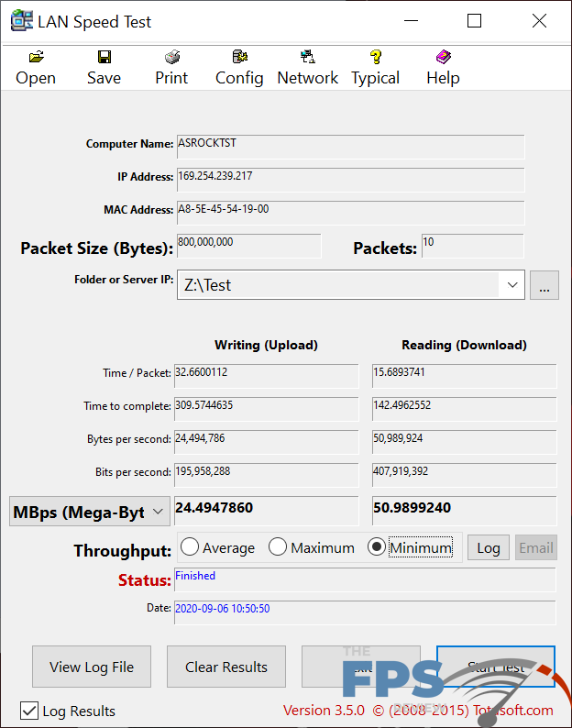Open the Config settings icon
Viewport: 572px width, 728px height.
pos(240,57)
